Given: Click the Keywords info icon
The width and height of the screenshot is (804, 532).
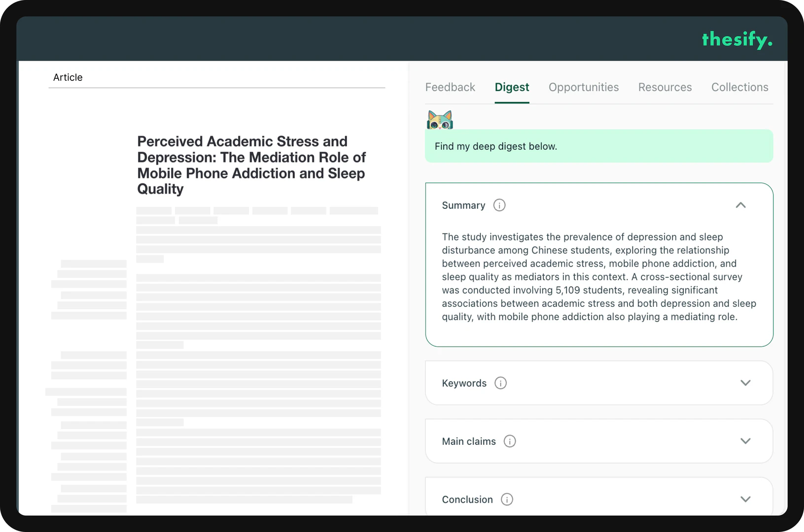Looking at the screenshot, I should pos(501,383).
